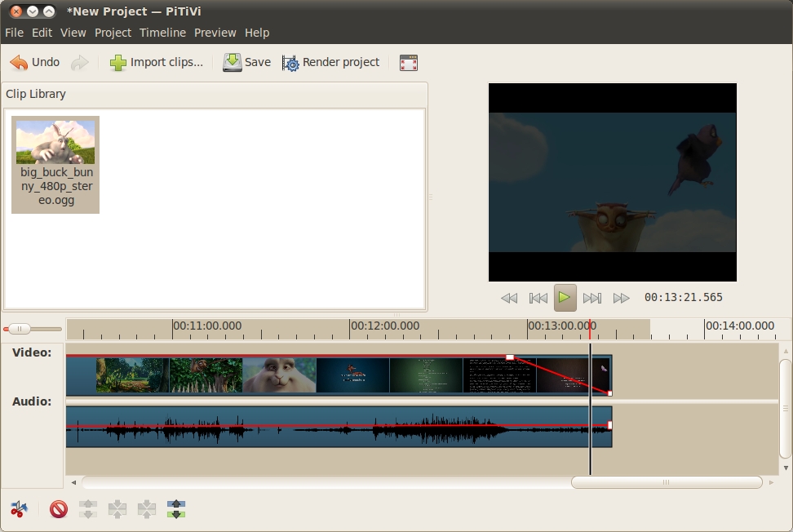Screen dimensions: 793x532
Task: Unlink audio from video with the unlink icon
Action: 87,508
